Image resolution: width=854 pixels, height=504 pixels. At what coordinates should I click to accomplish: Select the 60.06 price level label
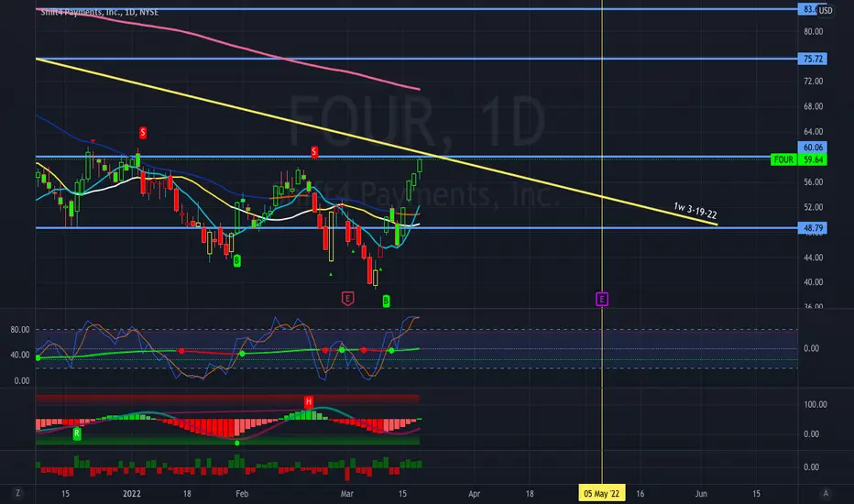point(813,148)
